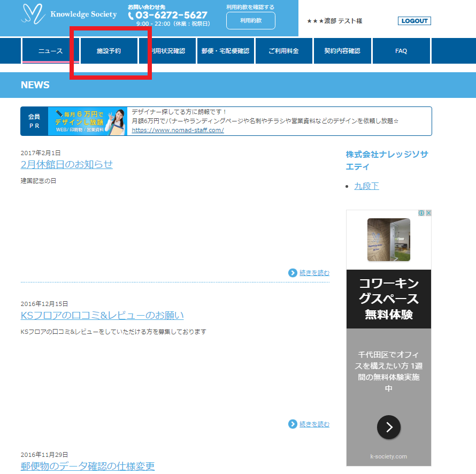Screen dimensions: 476x474
Task: Open the 施設予約 tab
Action: click(109, 51)
